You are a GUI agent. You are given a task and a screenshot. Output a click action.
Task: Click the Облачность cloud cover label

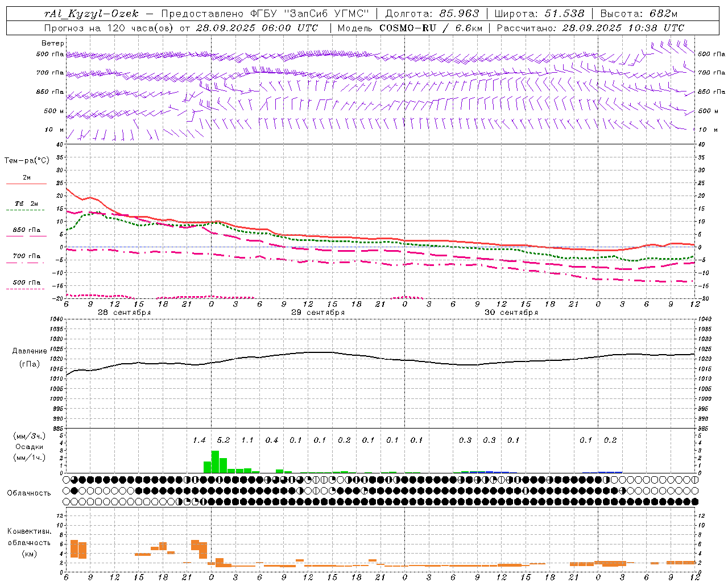[x=29, y=493]
